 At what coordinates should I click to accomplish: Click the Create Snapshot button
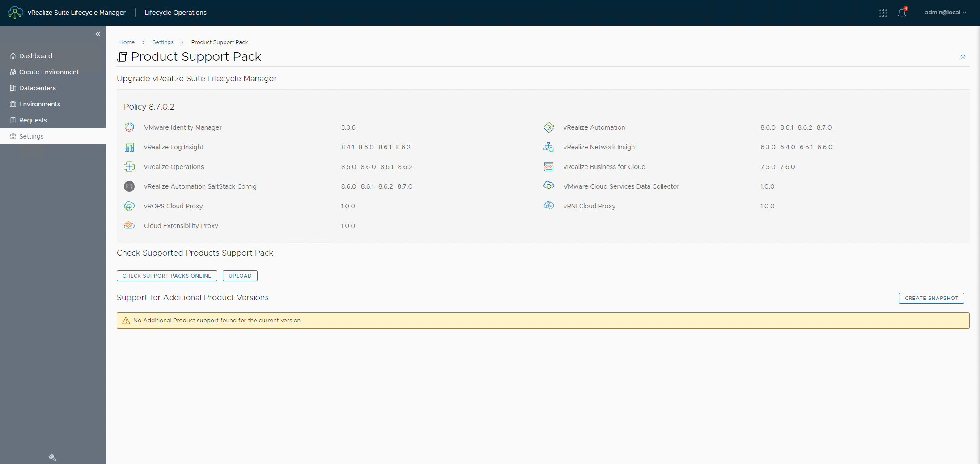click(932, 298)
